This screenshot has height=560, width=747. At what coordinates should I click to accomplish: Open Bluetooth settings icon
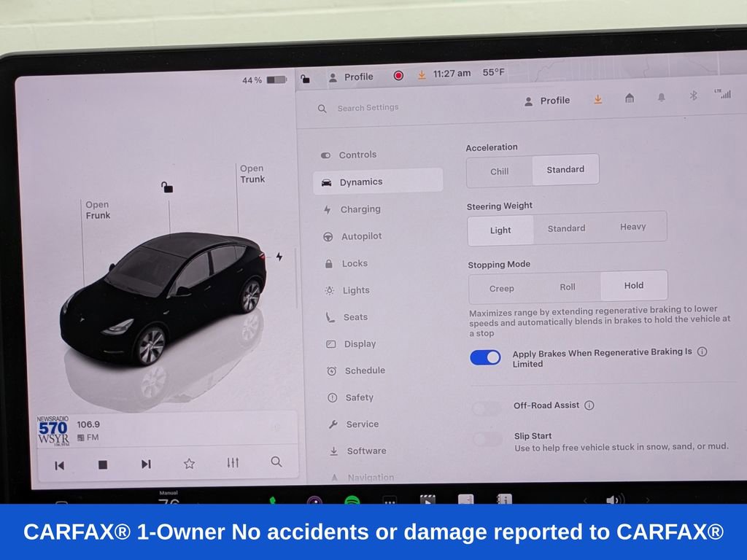(693, 96)
